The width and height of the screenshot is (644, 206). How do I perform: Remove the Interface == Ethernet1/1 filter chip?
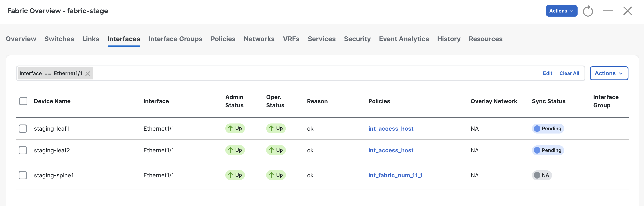tap(88, 73)
